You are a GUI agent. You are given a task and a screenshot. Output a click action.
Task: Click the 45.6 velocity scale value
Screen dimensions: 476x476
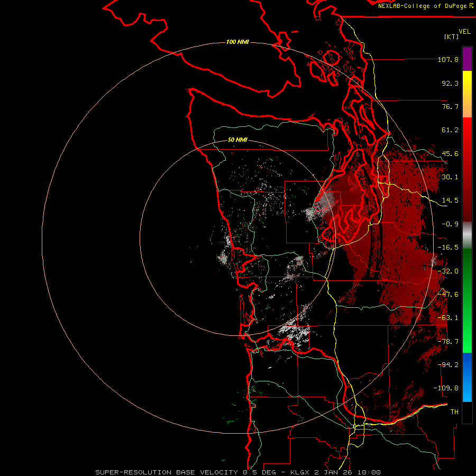point(450,153)
